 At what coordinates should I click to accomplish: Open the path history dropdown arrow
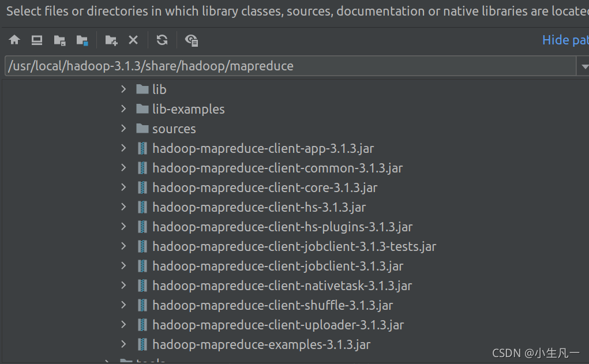[584, 66]
